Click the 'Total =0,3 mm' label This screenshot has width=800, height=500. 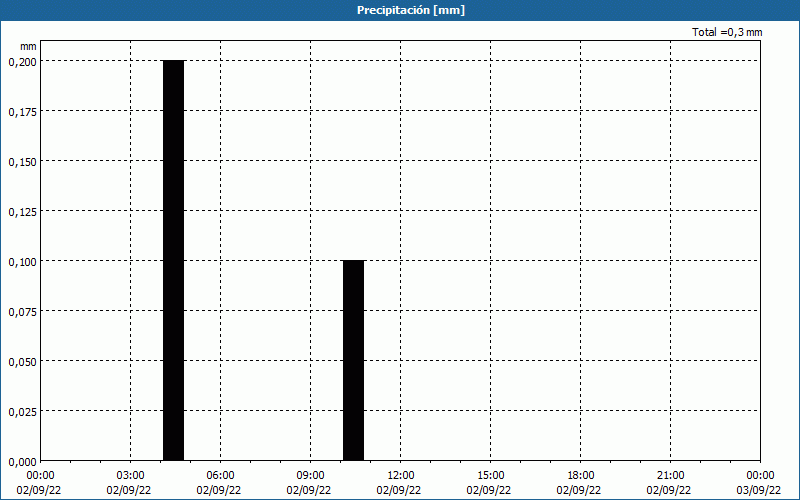(x=727, y=32)
